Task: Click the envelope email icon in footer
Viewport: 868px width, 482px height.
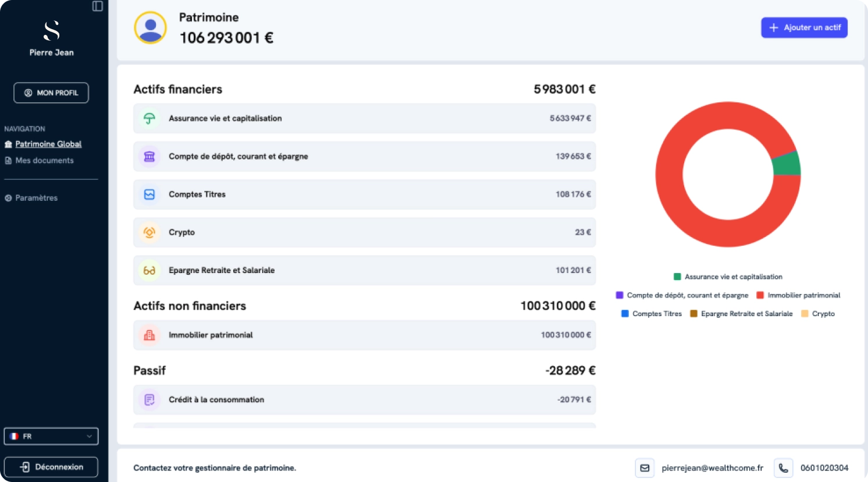Action: (645, 468)
